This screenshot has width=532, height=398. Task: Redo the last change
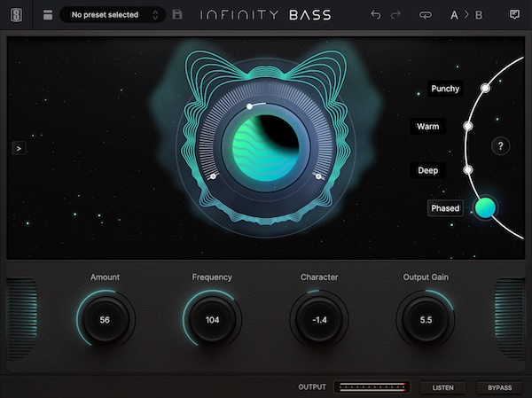(395, 15)
